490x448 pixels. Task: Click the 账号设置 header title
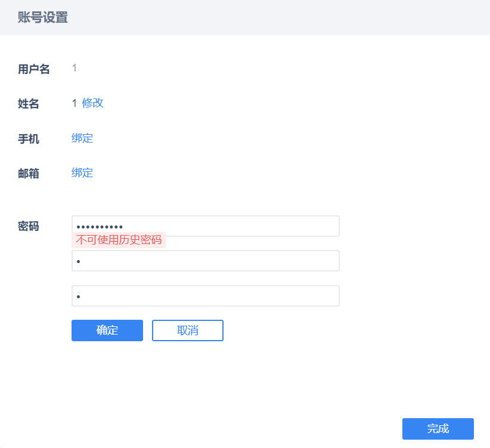point(43,17)
